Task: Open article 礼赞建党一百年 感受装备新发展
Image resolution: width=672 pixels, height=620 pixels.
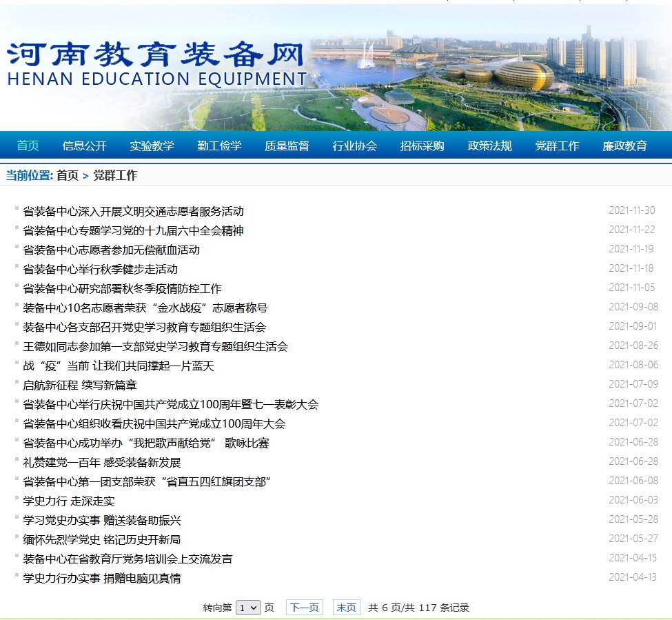Action: (x=102, y=462)
